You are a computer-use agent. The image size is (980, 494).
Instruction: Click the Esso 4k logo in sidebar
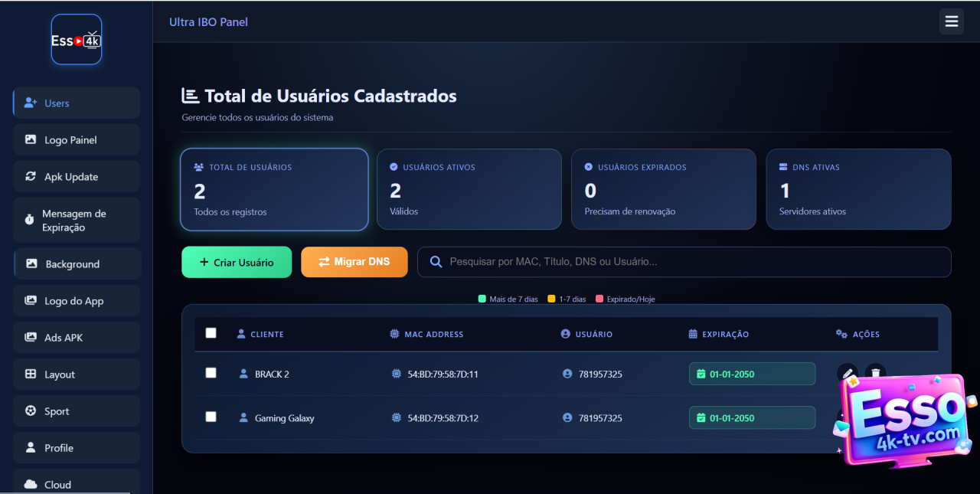[x=77, y=40]
